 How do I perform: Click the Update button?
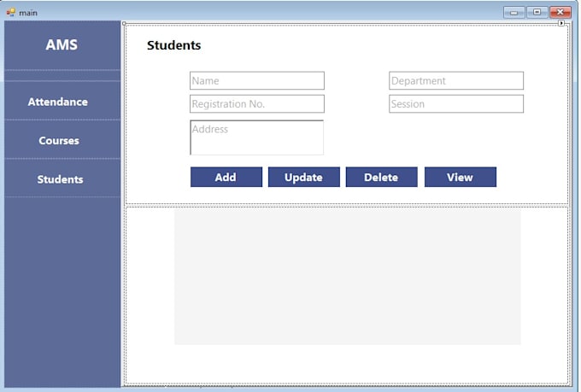point(304,177)
